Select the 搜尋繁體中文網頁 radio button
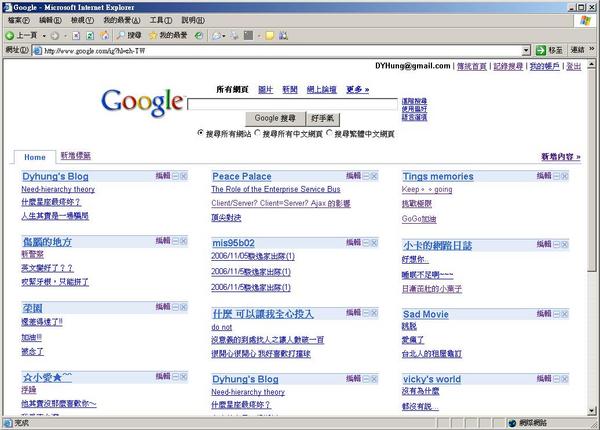Viewport: 600px width, 430px height. [x=329, y=133]
